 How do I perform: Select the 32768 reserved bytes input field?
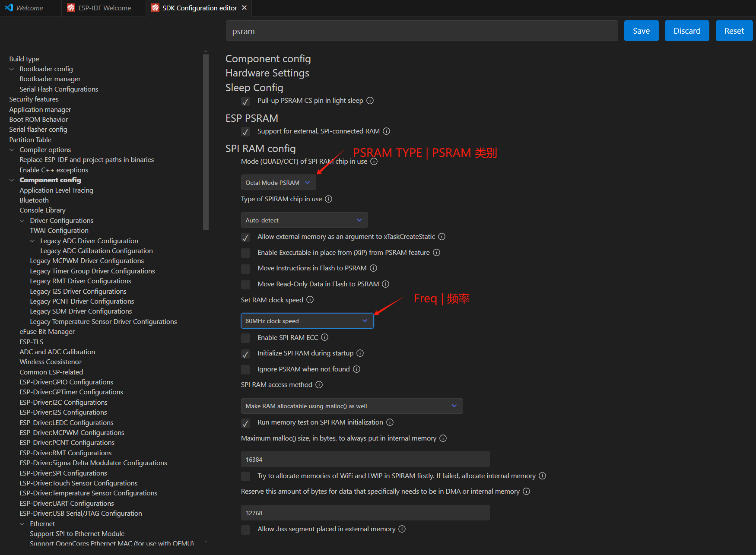365,513
